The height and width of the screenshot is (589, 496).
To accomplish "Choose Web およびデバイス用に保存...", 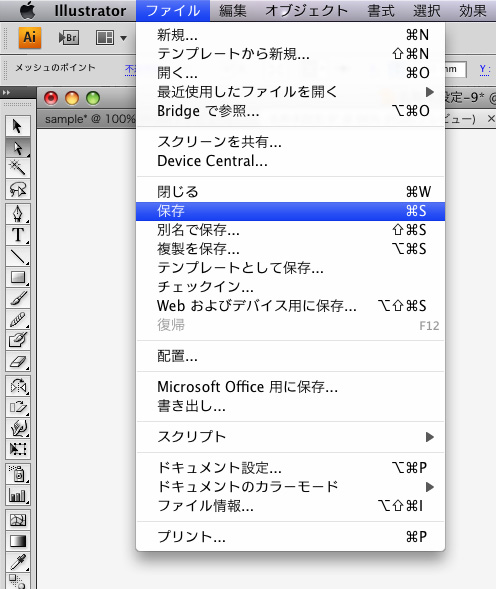I will point(290,306).
